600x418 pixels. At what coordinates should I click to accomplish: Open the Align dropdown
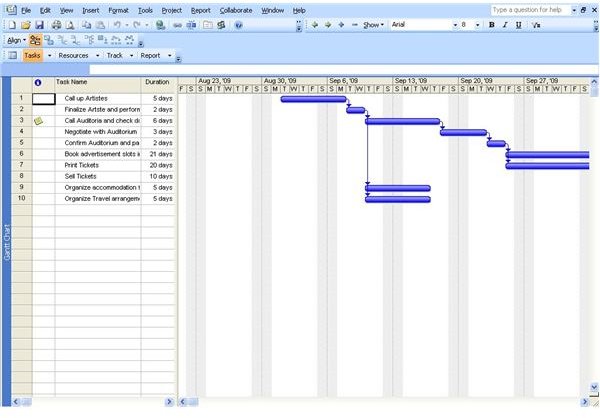(x=16, y=40)
